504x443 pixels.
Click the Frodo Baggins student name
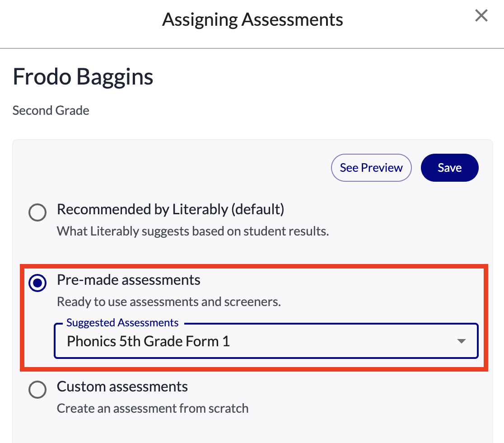83,77
